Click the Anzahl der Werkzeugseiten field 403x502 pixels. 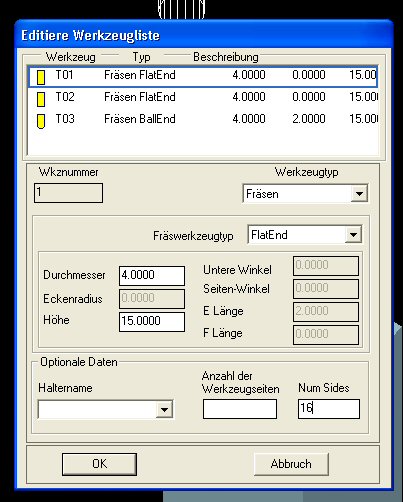click(x=240, y=409)
